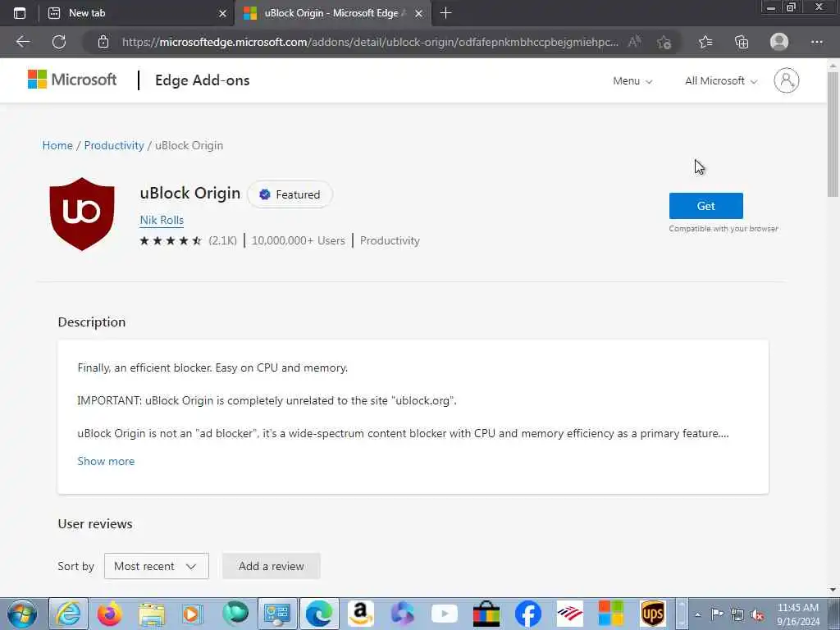Open Amazon shortcut in taskbar

tap(361, 614)
